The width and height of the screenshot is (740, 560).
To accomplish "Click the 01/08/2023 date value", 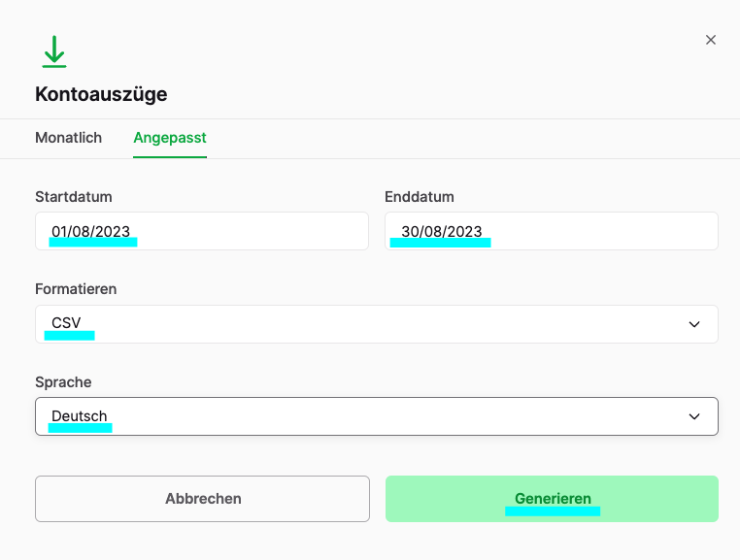I will [91, 231].
